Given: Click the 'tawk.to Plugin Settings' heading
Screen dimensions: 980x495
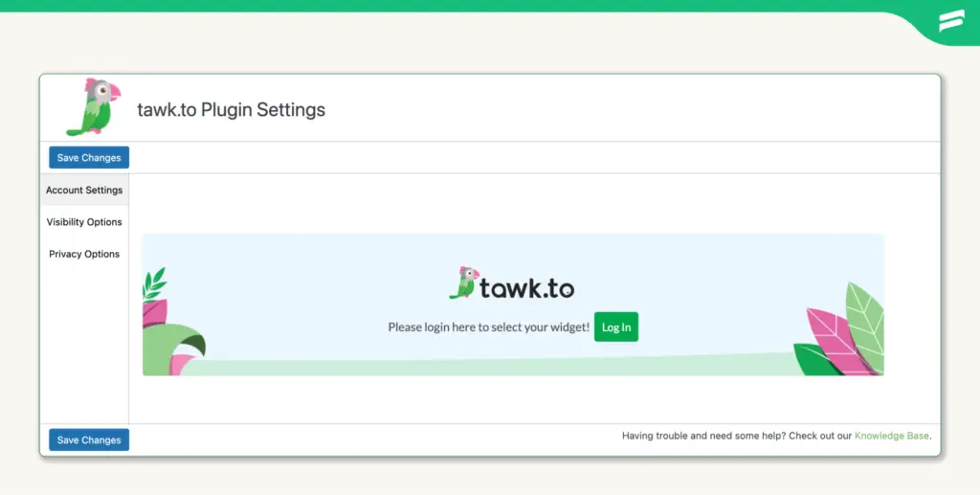Looking at the screenshot, I should (232, 109).
